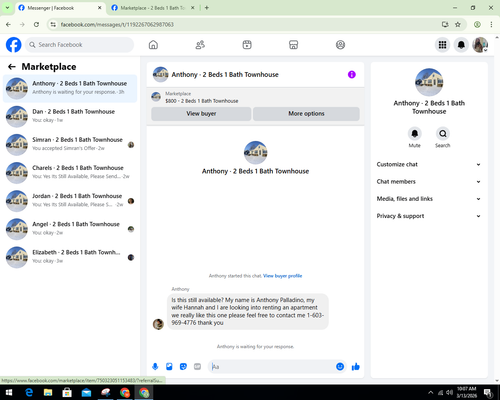Click the townhouse thumbnail in right panel
This screenshot has width=500, height=400.
coord(429,82)
